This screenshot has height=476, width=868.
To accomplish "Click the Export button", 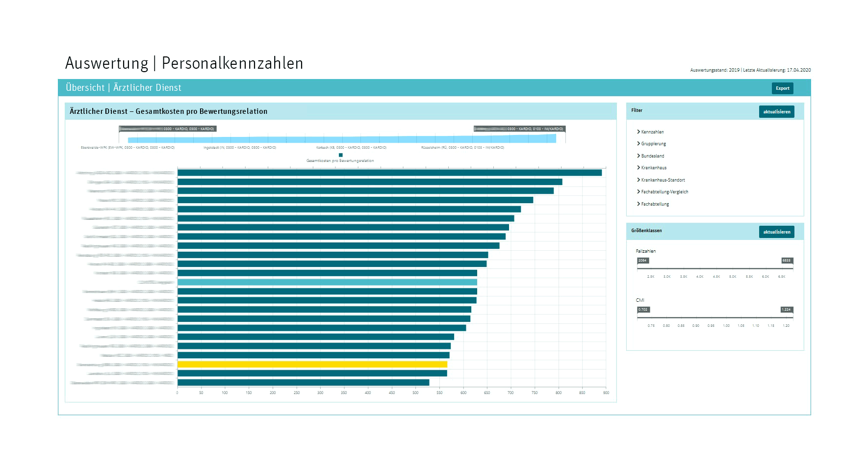I will (x=782, y=88).
